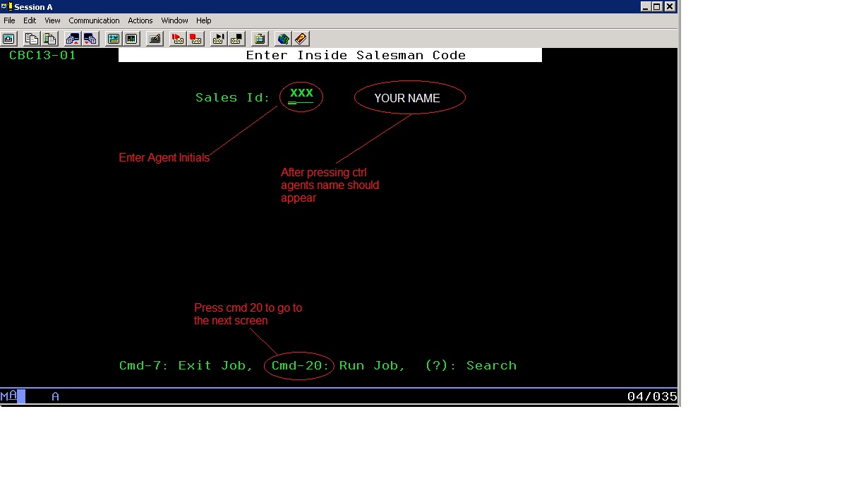Click the Send File to Host icon
868x488 pixels.
pyautogui.click(x=73, y=39)
